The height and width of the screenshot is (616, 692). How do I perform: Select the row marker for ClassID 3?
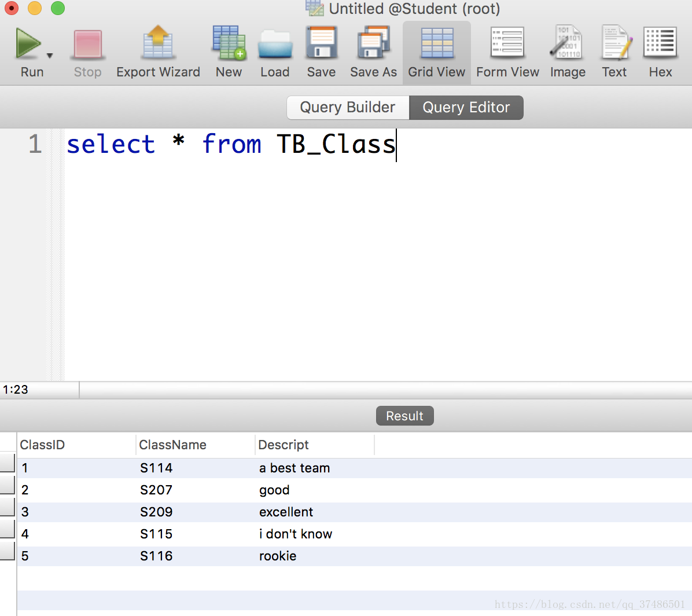(x=8, y=507)
